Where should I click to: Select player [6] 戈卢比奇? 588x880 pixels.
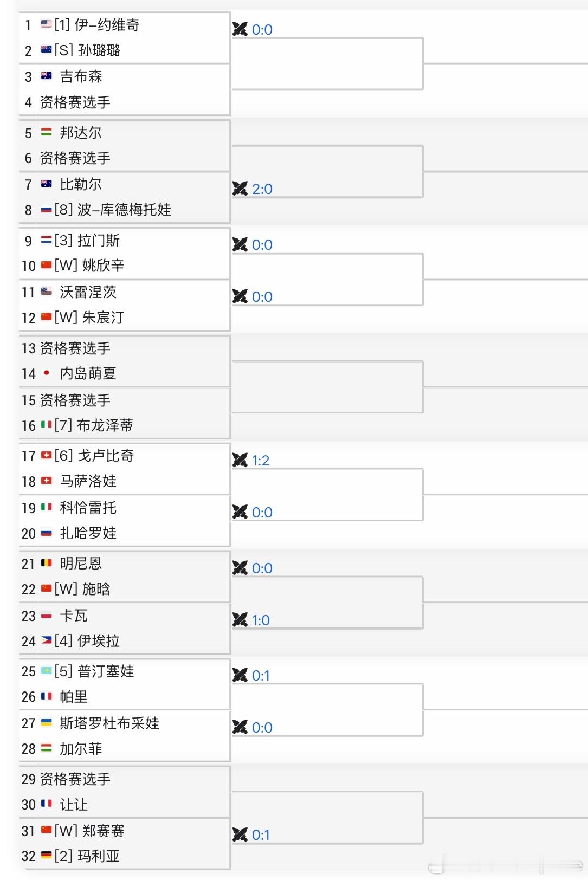(x=94, y=456)
